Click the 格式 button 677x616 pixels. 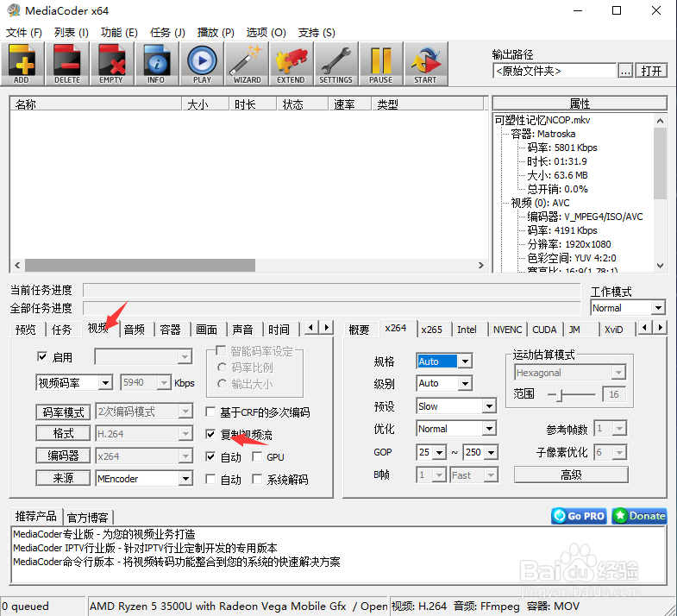coord(63,433)
